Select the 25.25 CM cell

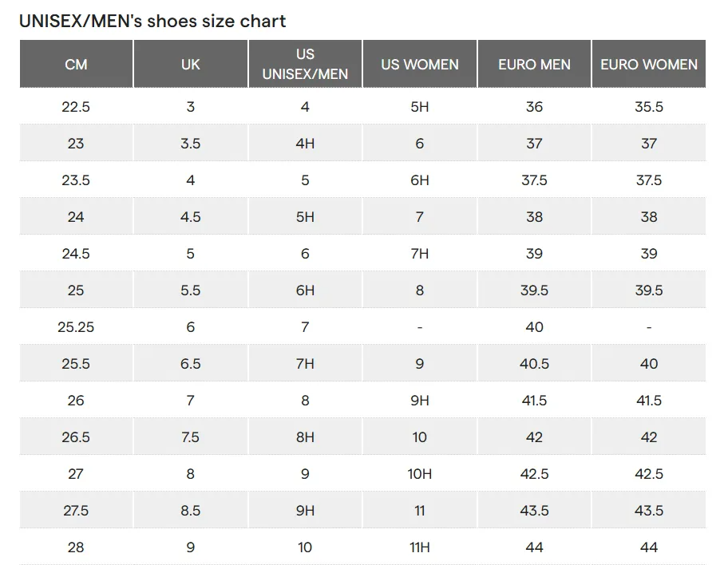point(76,327)
